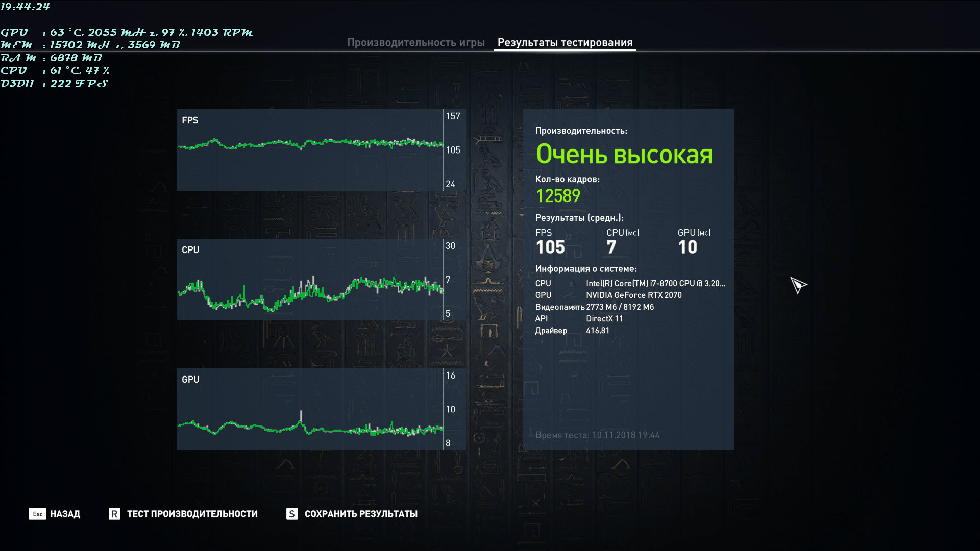Image resolution: width=980 pixels, height=551 pixels.
Task: Click the FPS graph panel
Action: (x=310, y=150)
